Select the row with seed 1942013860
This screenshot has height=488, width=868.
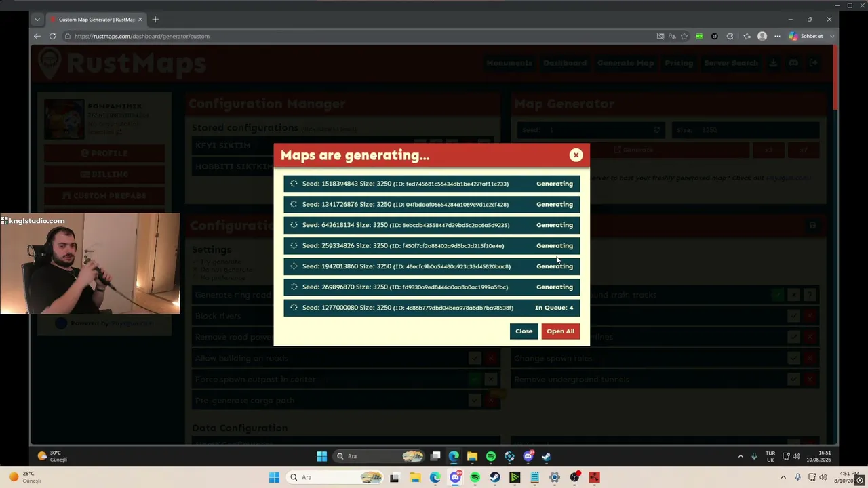(x=432, y=266)
